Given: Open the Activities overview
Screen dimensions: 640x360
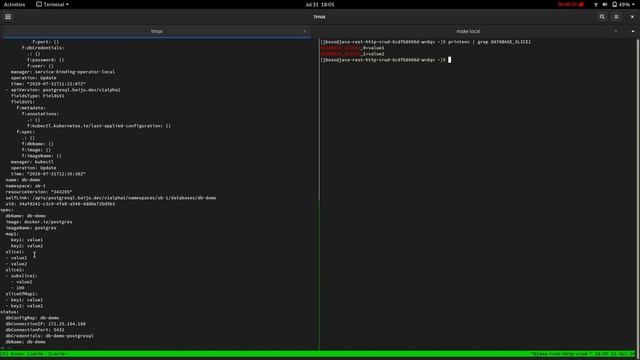Looking at the screenshot, I should click(14, 4).
